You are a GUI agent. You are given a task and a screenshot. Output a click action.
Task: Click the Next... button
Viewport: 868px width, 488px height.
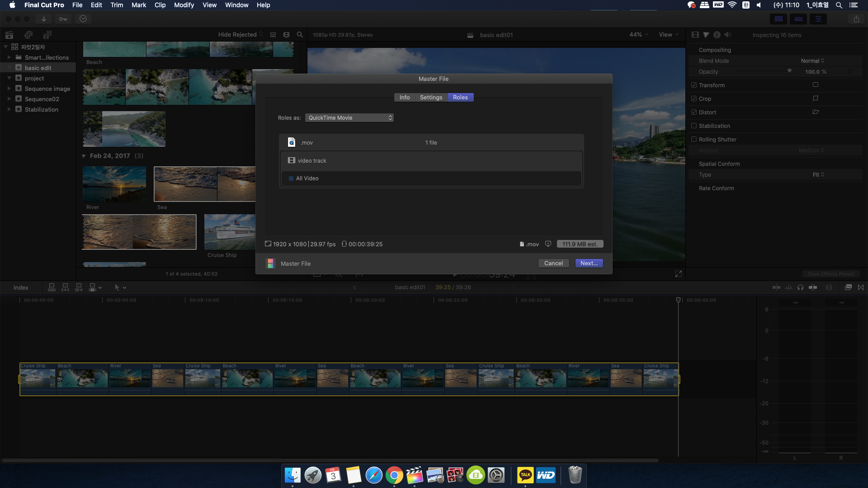[x=589, y=263]
